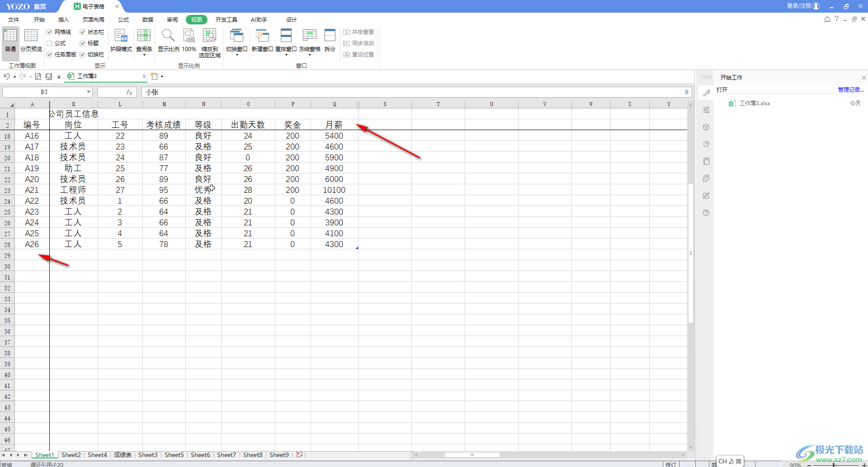Expand the 重排窗口 dropdown arrow
Viewport: 868px width, 467px height.
[286, 55]
